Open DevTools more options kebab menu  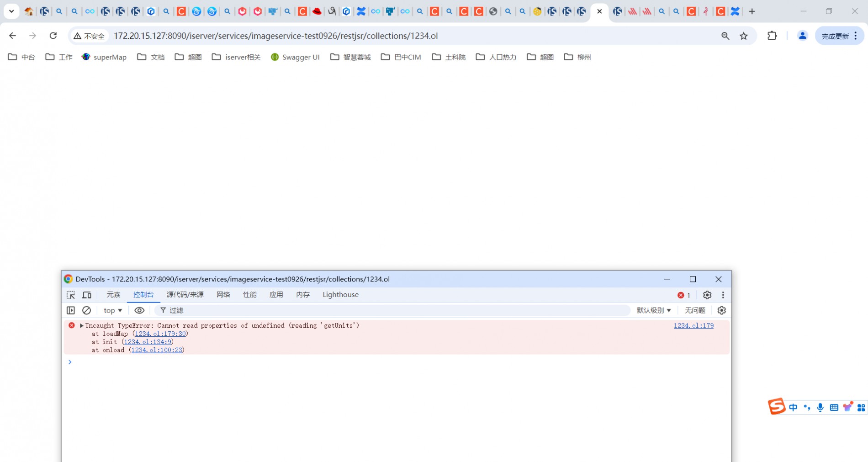(x=723, y=295)
